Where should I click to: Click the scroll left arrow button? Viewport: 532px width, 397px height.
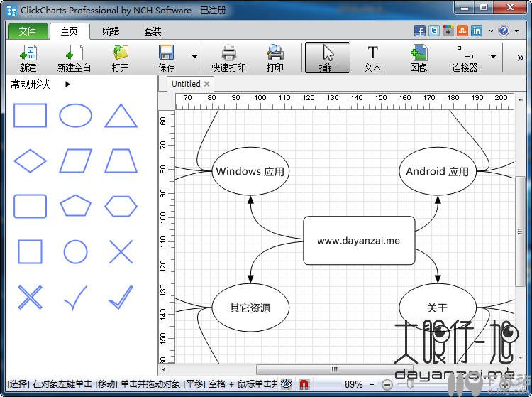[x=164, y=369]
